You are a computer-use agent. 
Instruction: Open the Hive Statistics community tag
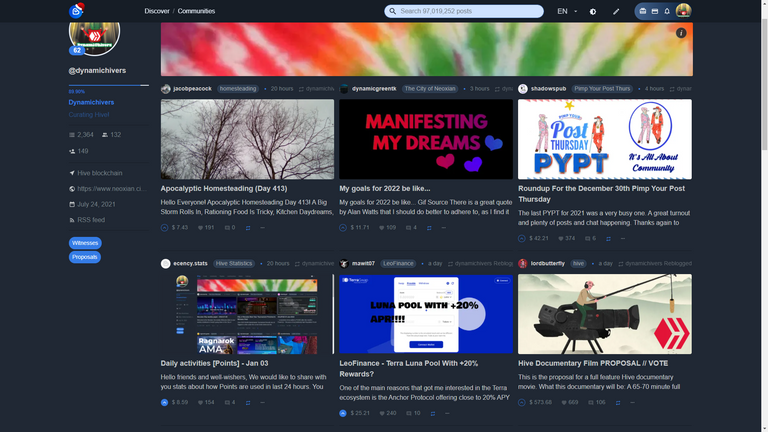234,264
